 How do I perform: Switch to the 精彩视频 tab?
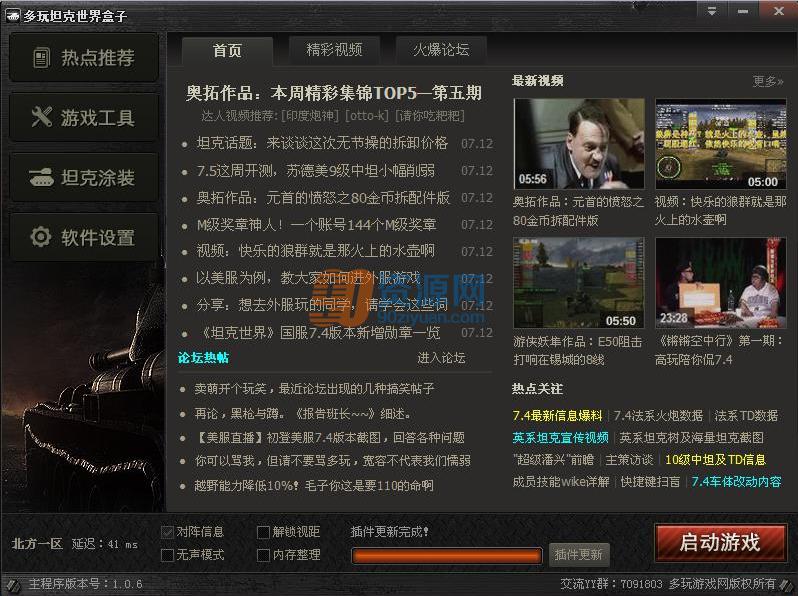[x=334, y=50]
